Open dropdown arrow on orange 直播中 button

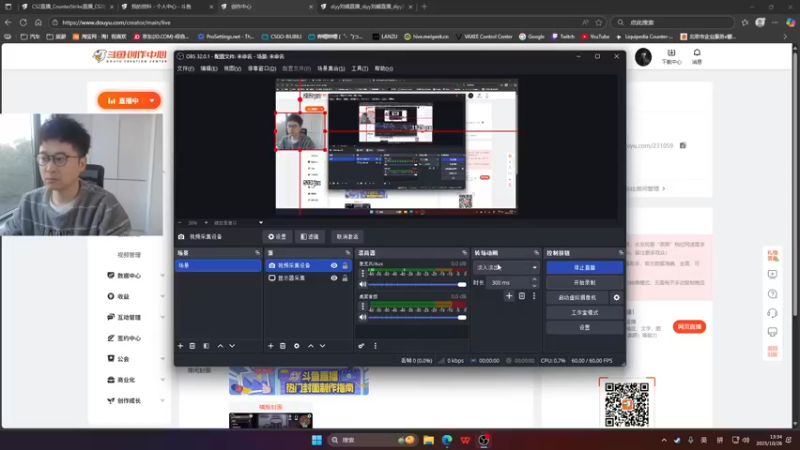click(152, 101)
